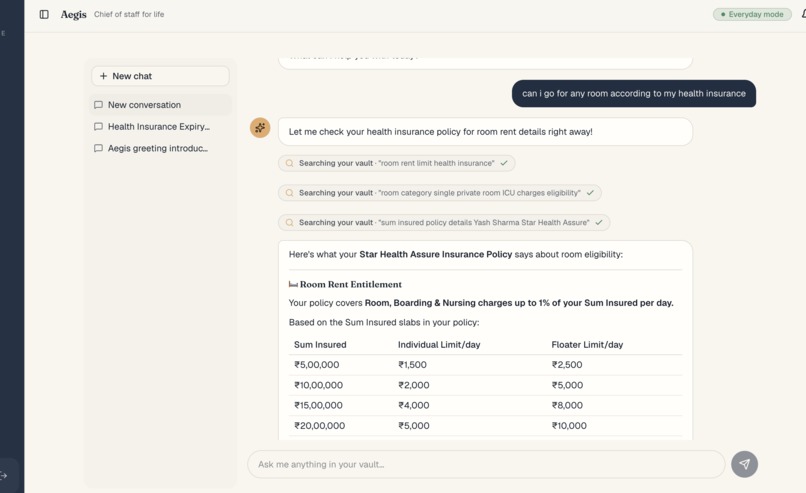The height and width of the screenshot is (493, 806).
Task: Click the user message about health insurance room
Action: click(x=634, y=94)
